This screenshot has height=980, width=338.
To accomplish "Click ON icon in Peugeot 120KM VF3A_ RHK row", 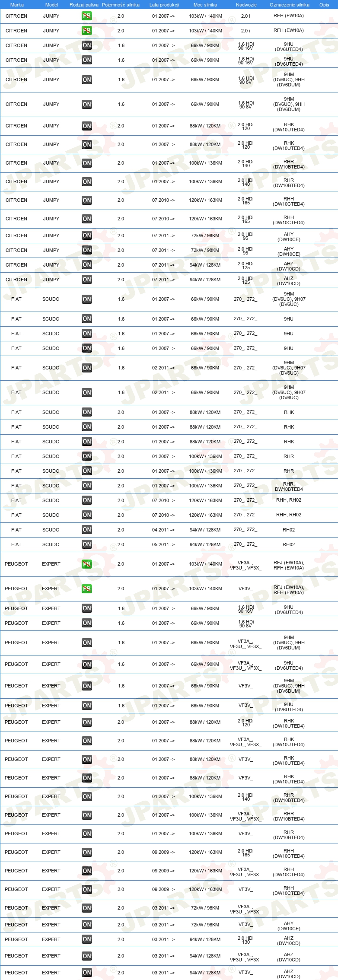I will point(87,741).
